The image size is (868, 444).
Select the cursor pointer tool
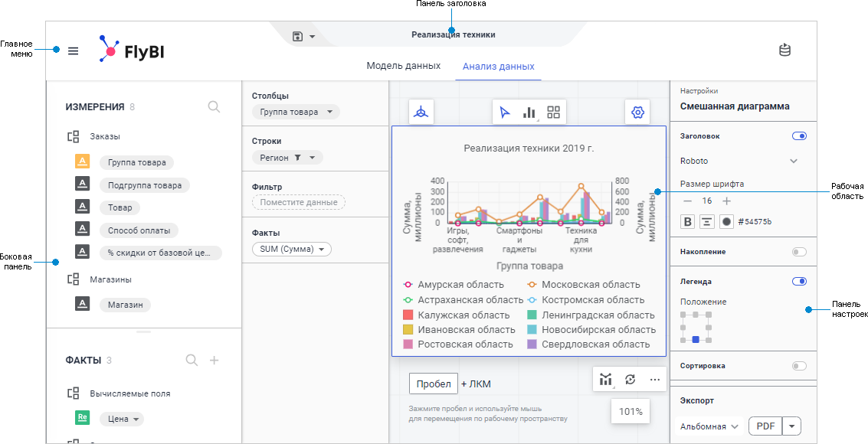pos(505,113)
